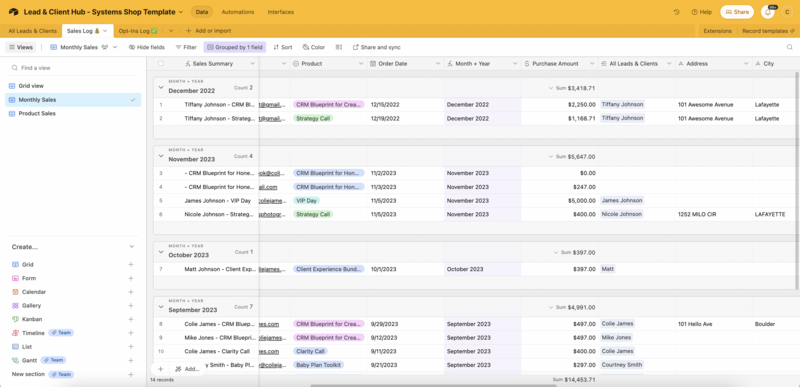Click Share and sync
The height and width of the screenshot is (387, 800).
377,47
